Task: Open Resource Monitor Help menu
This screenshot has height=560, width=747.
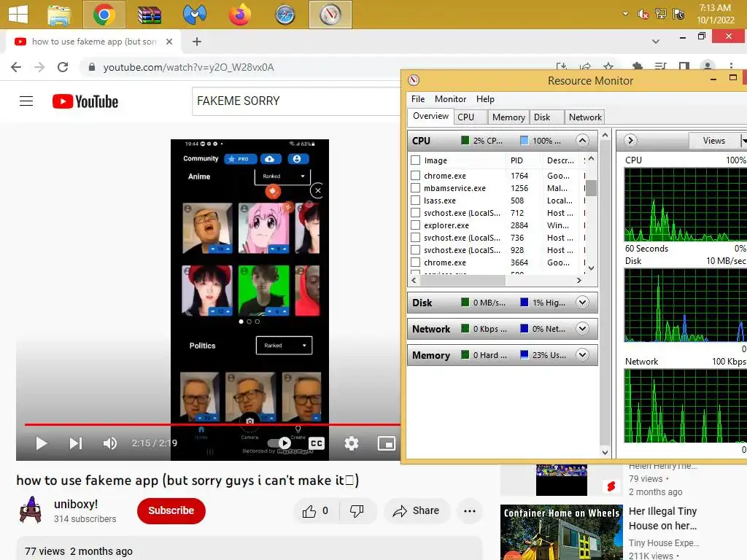Action: (x=485, y=99)
